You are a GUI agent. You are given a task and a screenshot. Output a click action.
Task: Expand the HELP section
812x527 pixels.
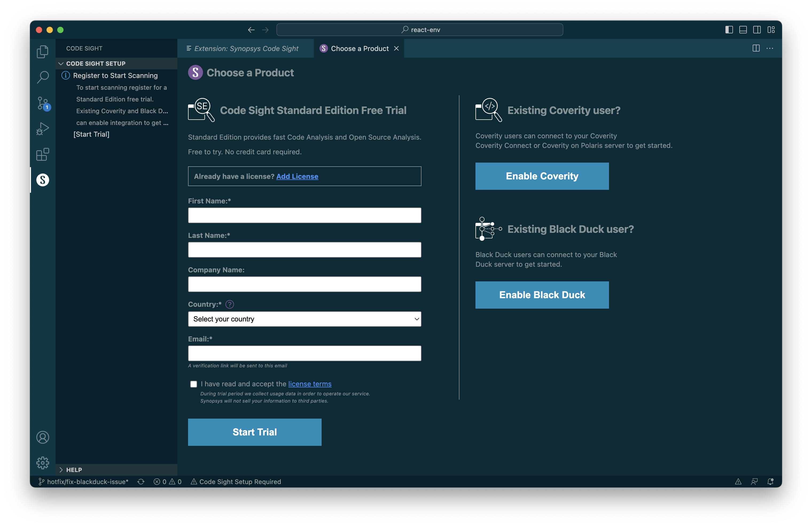(x=116, y=469)
